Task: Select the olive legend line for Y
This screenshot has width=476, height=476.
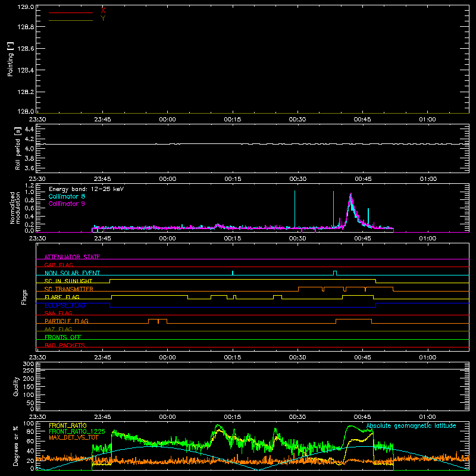Action: coord(71,20)
